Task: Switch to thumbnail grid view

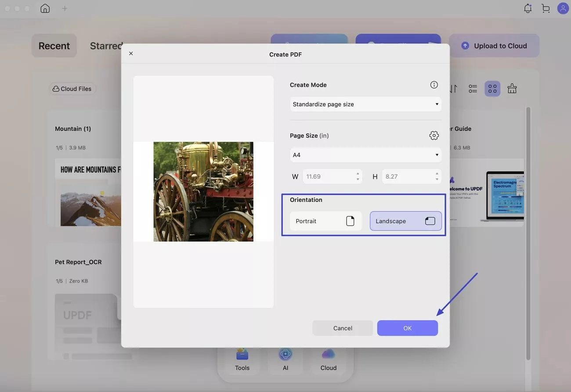Action: tap(492, 89)
